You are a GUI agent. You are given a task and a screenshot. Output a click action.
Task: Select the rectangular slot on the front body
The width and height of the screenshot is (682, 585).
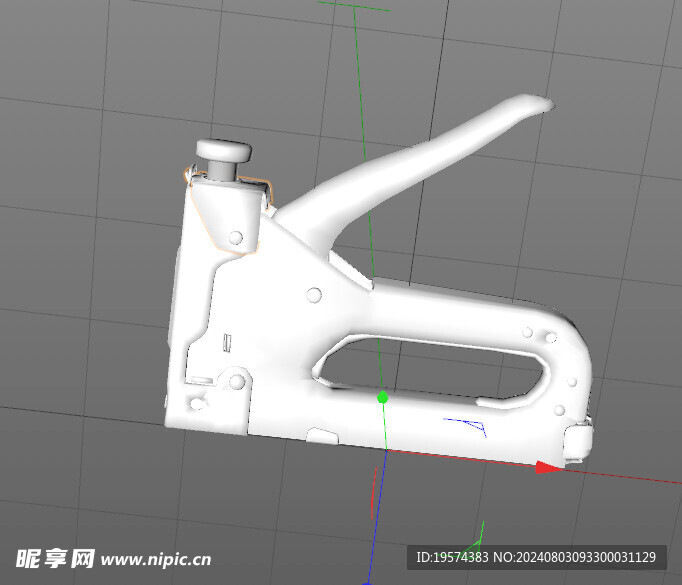(x=226, y=342)
